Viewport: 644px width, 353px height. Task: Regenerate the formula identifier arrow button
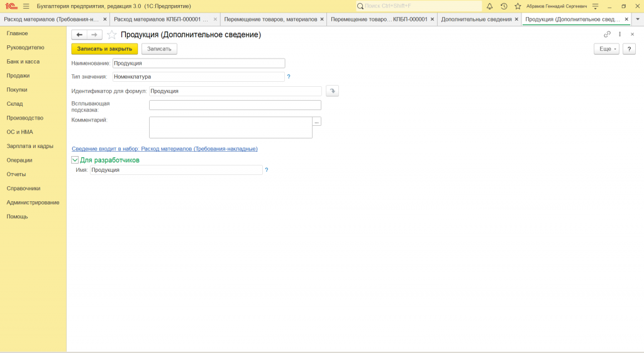coord(332,91)
